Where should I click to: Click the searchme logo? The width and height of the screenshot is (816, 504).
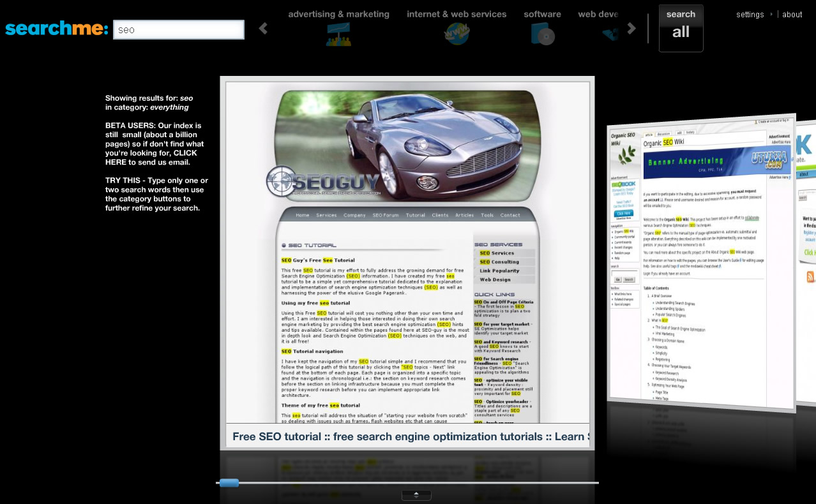point(57,29)
